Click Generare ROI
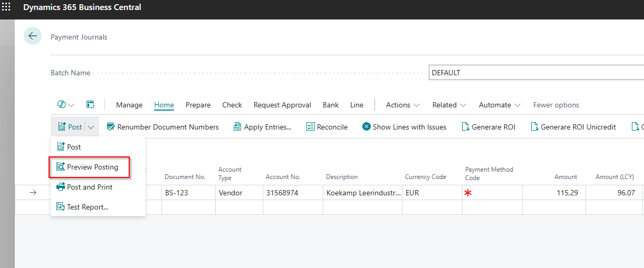This screenshot has width=644, height=268. point(488,127)
